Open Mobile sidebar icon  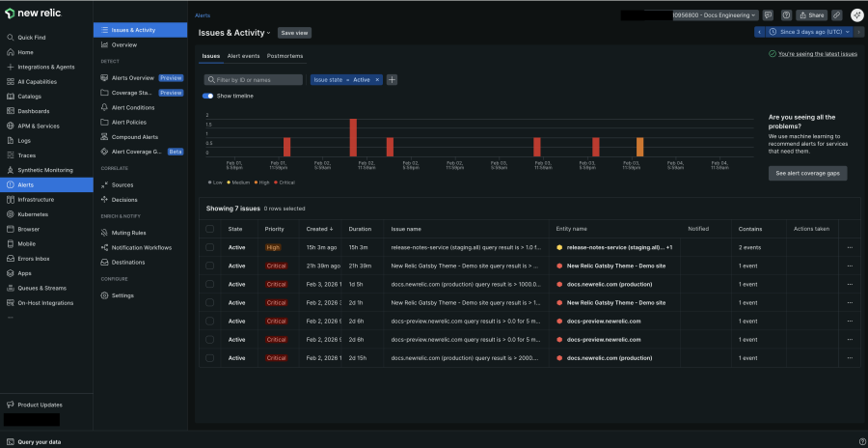10,244
